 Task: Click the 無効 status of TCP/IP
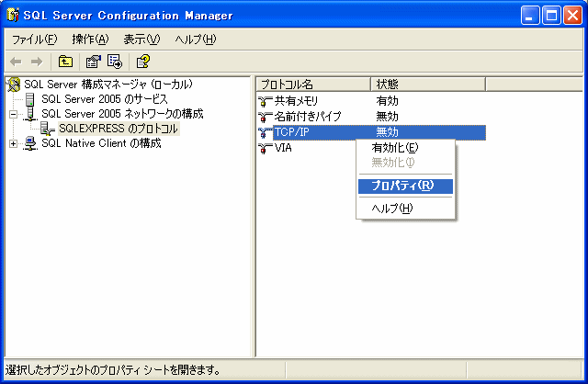[x=388, y=132]
